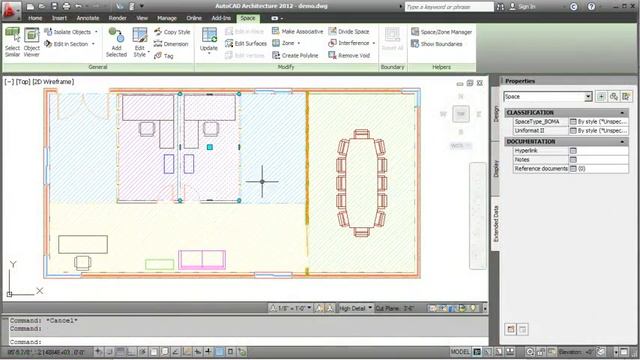Click the search binoculars icon
Viewport: 640px width, 360px height.
click(500, 7)
